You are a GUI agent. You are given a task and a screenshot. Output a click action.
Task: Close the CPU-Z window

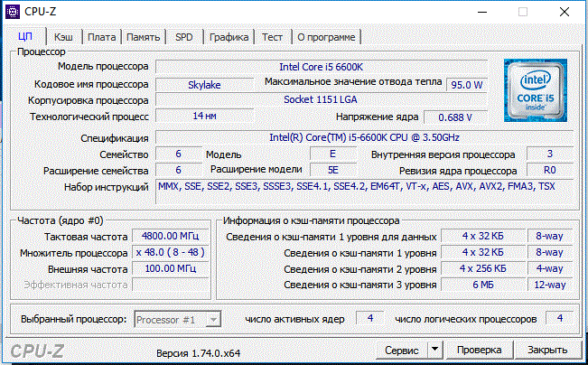point(565,12)
